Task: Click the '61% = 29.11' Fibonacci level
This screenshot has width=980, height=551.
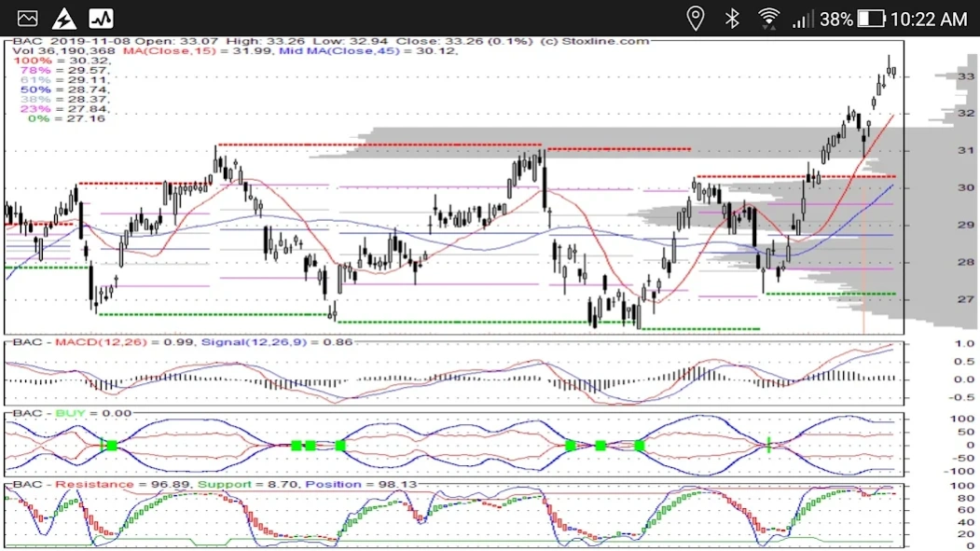Action: (x=65, y=80)
